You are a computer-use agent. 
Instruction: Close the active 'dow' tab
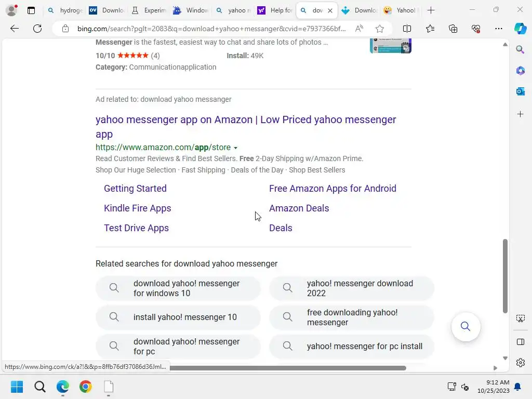330,10
